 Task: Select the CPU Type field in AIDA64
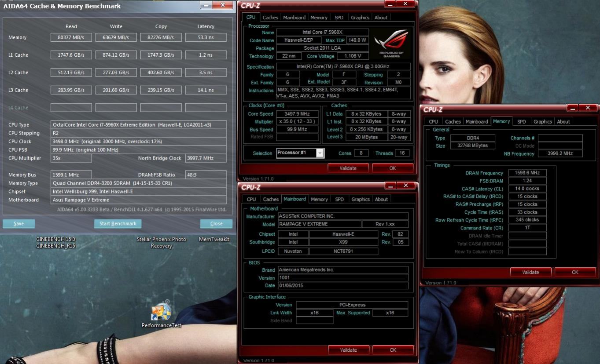pos(139,125)
